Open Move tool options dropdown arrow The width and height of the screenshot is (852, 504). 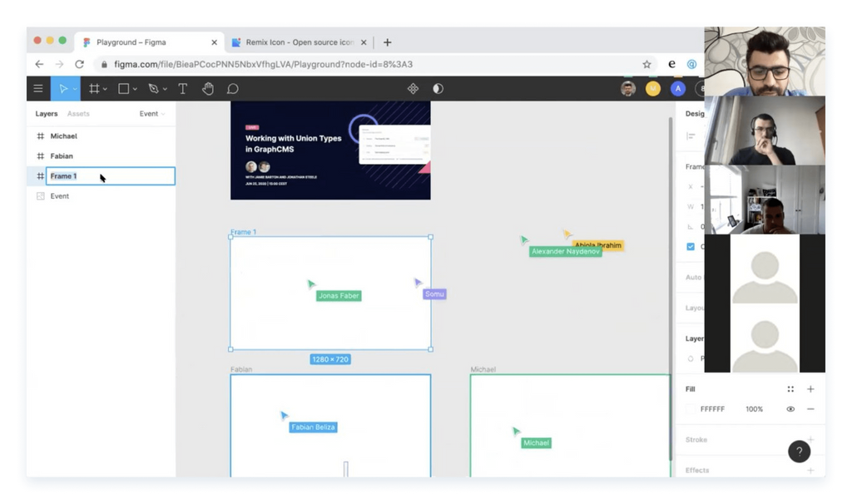pyautogui.click(x=75, y=89)
